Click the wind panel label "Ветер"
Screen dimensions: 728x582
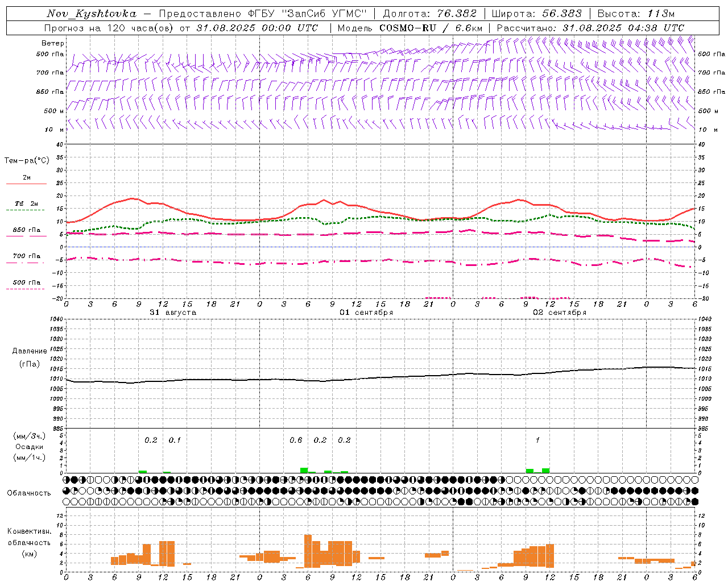pyautogui.click(x=53, y=43)
